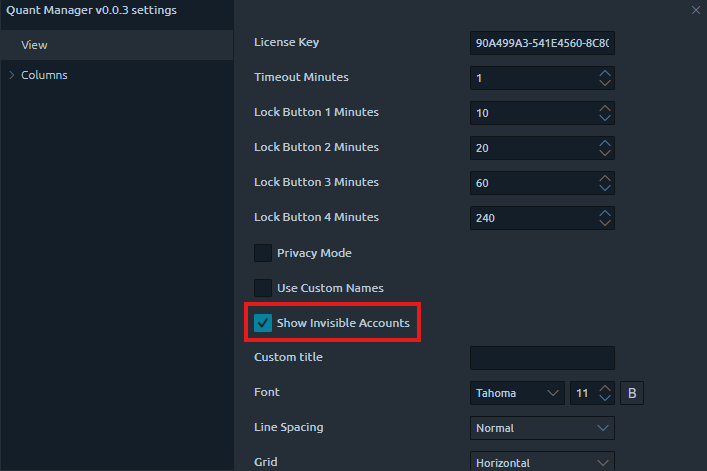The image size is (707, 471).
Task: Uncheck Show Invisible Accounts
Action: 263,323
